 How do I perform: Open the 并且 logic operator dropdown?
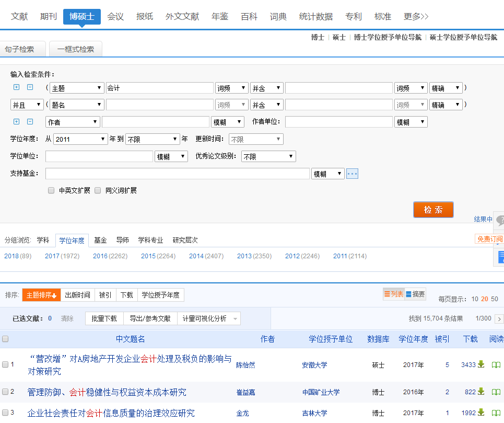(27, 105)
